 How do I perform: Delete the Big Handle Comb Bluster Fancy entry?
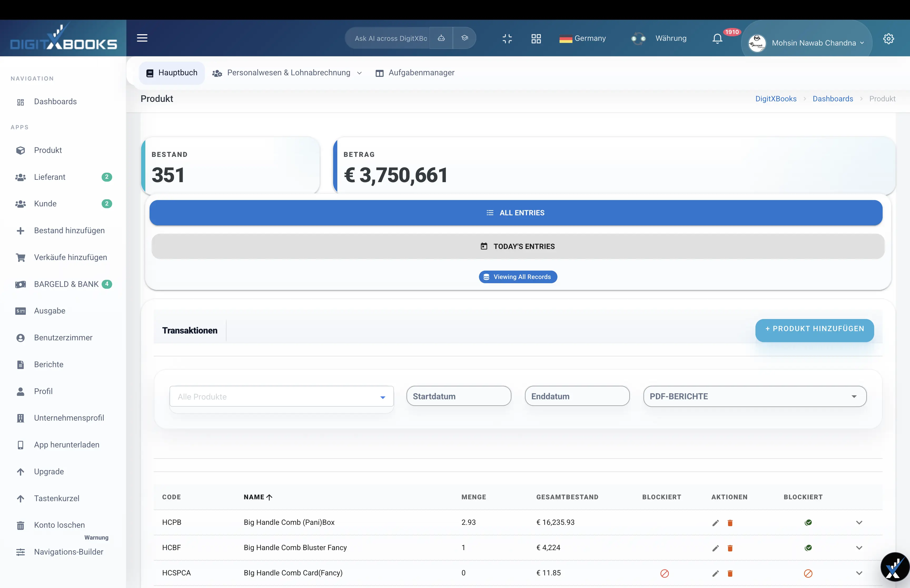pos(730,548)
